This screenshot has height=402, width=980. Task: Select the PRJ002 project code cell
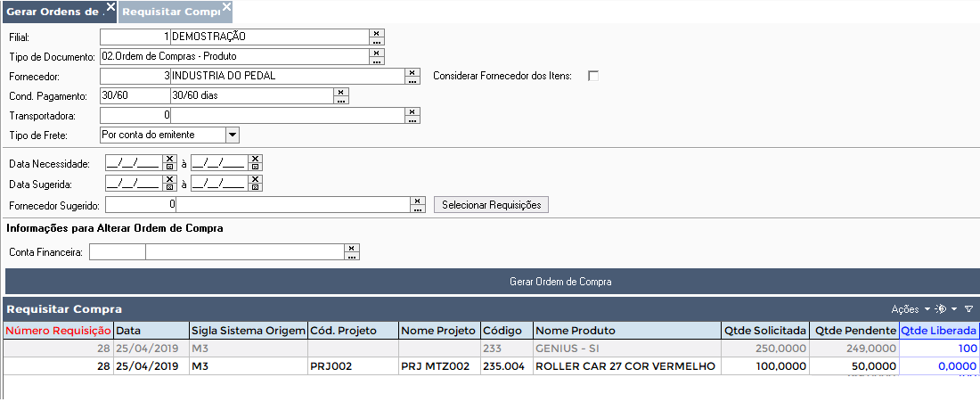(x=353, y=366)
